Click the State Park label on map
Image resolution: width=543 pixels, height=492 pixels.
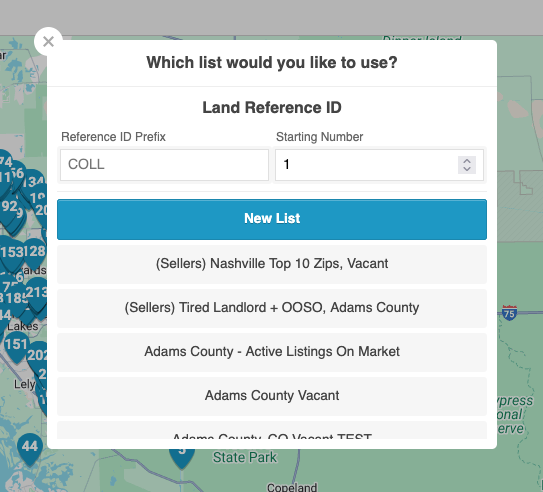244,457
